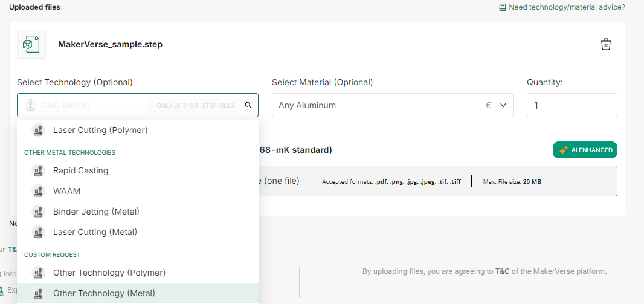Click the euro symbol in material field
The height and width of the screenshot is (304, 644).
pyautogui.click(x=488, y=105)
